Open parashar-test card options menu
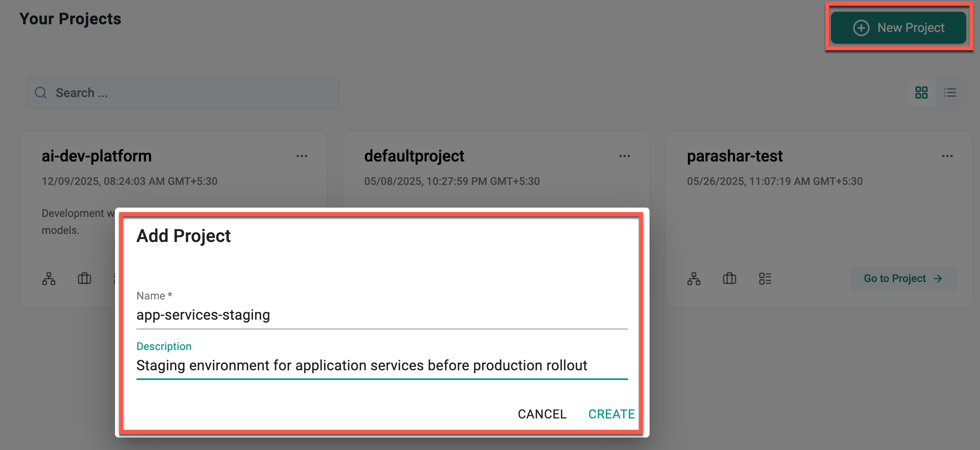This screenshot has width=980, height=450. click(x=947, y=156)
